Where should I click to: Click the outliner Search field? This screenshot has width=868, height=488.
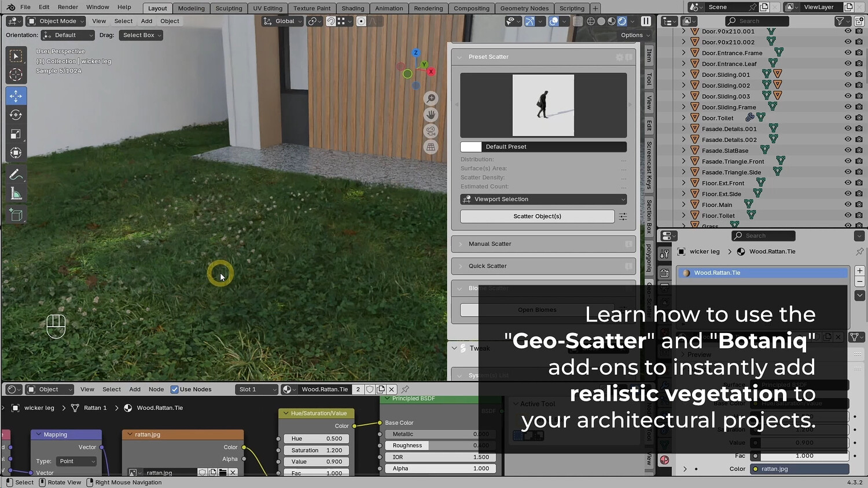pos(757,21)
